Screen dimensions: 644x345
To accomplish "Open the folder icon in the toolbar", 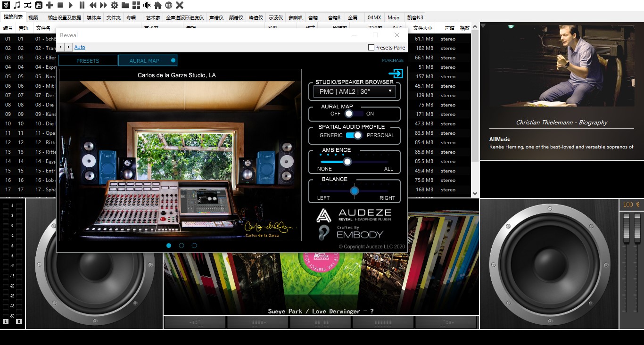I will click(x=124, y=5).
